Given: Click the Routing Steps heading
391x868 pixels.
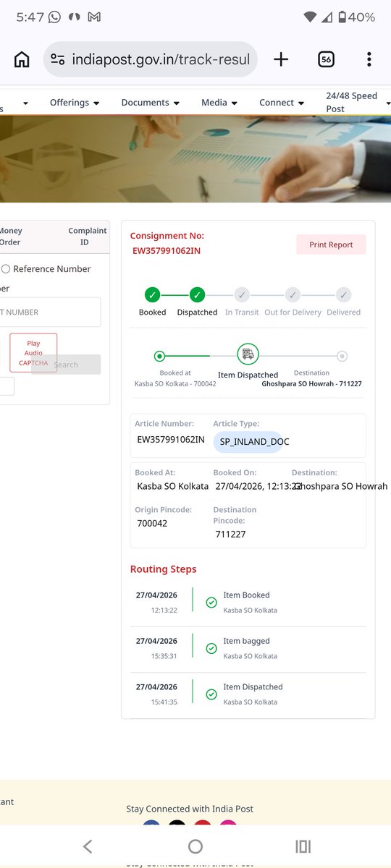Looking at the screenshot, I should (x=163, y=569).
